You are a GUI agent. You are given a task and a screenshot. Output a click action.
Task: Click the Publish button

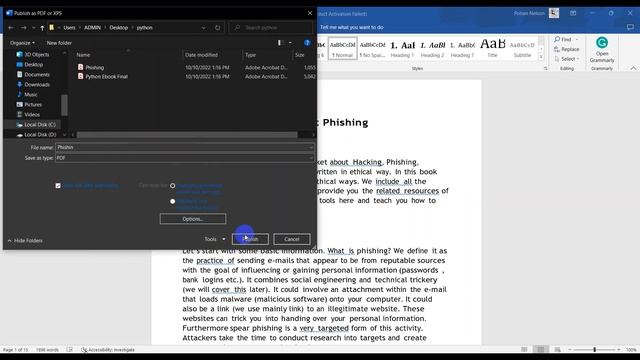[x=250, y=239]
